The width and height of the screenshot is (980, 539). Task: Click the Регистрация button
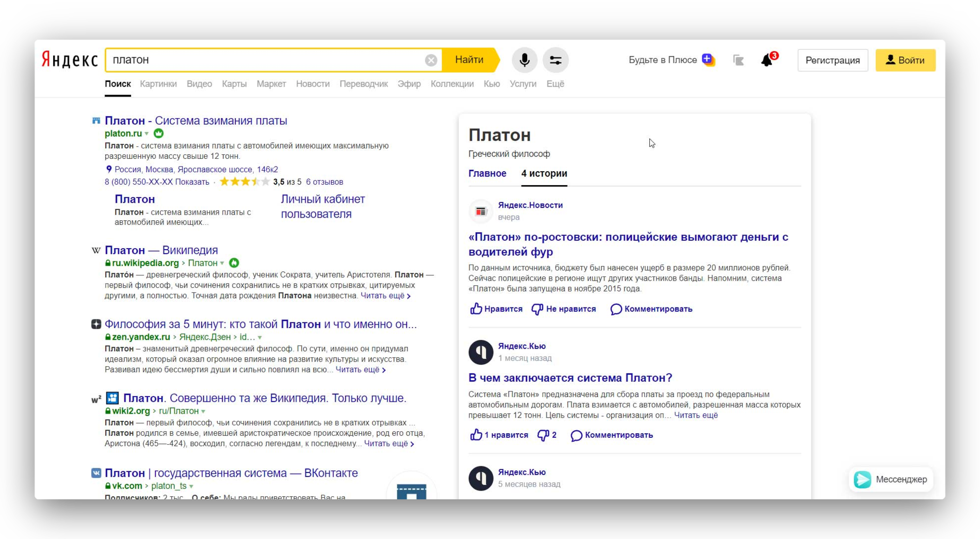(x=832, y=60)
